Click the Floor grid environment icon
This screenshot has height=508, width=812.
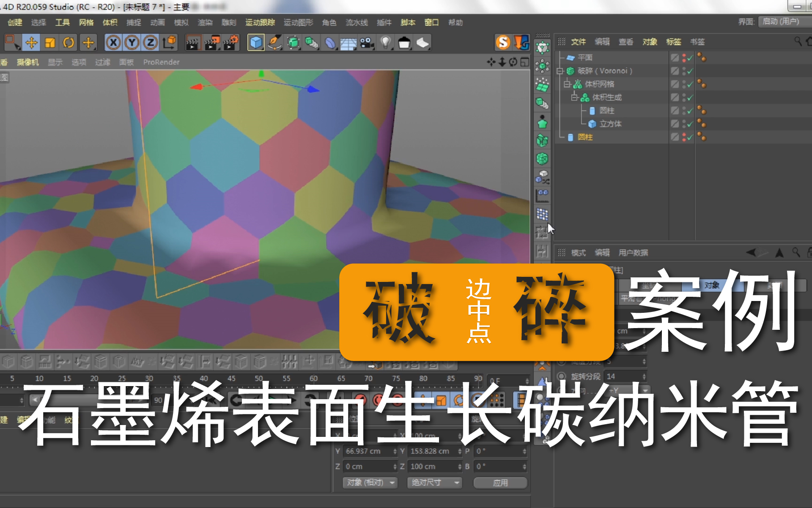(348, 43)
